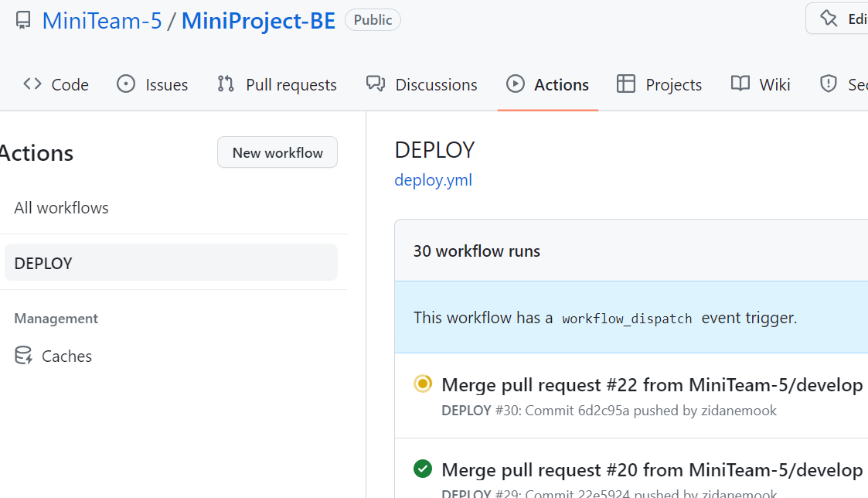Click the 'workflow_dispatch' code text
The height and width of the screenshot is (498, 868).
[x=627, y=319]
